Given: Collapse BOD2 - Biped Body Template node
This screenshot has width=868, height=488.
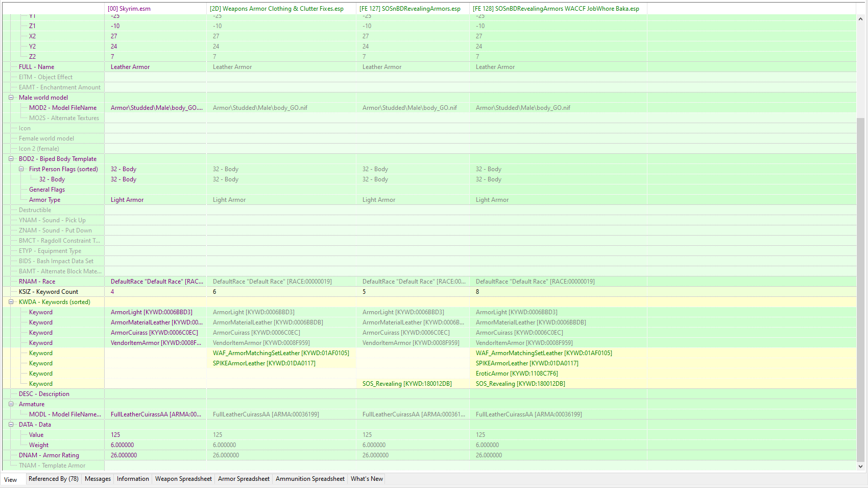Looking at the screenshot, I should [11, 159].
